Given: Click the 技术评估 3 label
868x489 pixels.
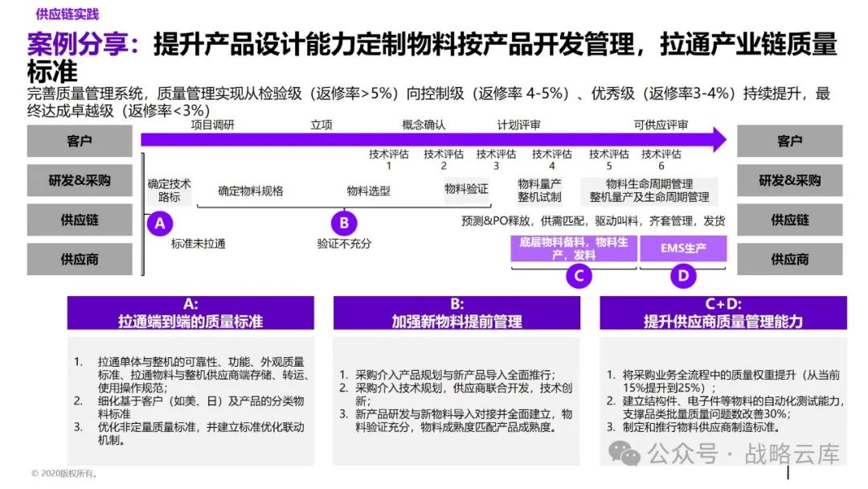Looking at the screenshot, I should (x=496, y=159).
